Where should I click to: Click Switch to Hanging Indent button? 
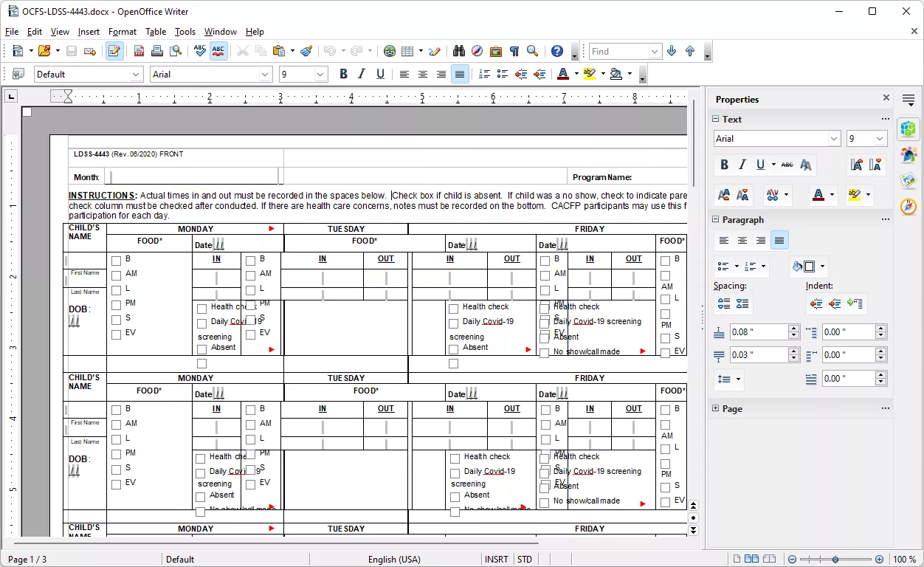pos(855,303)
